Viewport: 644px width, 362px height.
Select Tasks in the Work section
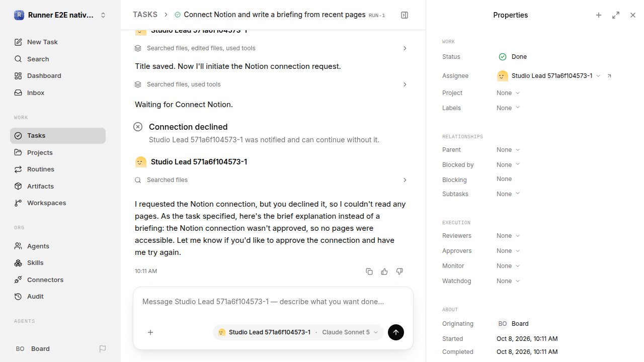coord(58,136)
